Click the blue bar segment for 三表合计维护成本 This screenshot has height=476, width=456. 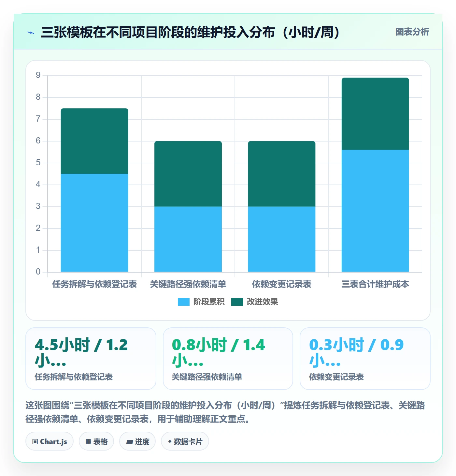click(x=375, y=211)
